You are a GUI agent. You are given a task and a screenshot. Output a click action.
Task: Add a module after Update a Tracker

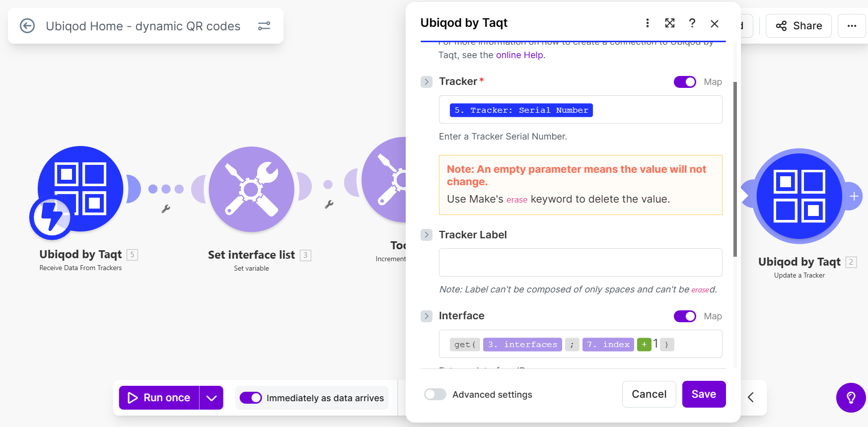point(854,196)
